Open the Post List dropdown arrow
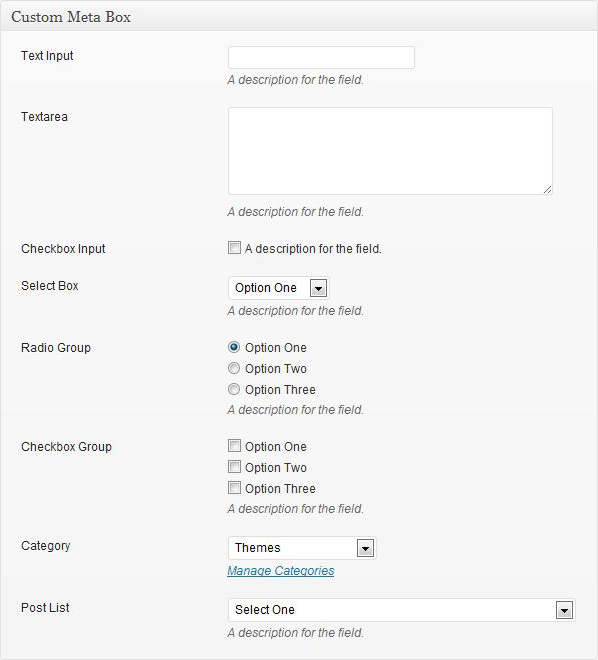The width and height of the screenshot is (598, 660). (564, 610)
